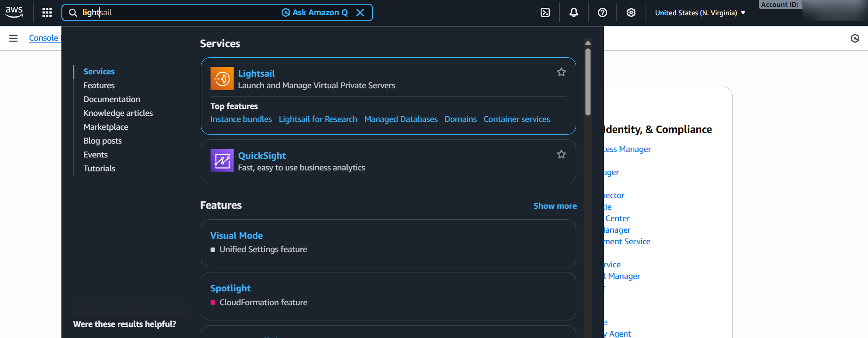
Task: Click the search magnifier icon
Action: (x=73, y=12)
